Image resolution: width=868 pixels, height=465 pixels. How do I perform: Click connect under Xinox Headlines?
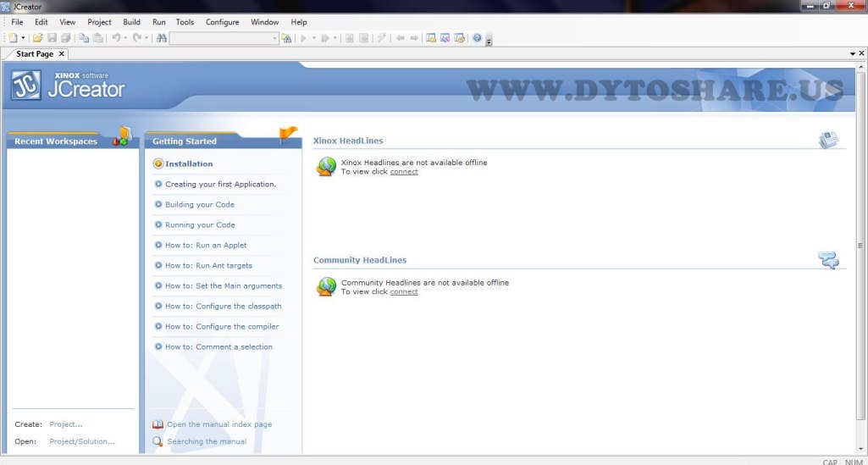(x=404, y=172)
